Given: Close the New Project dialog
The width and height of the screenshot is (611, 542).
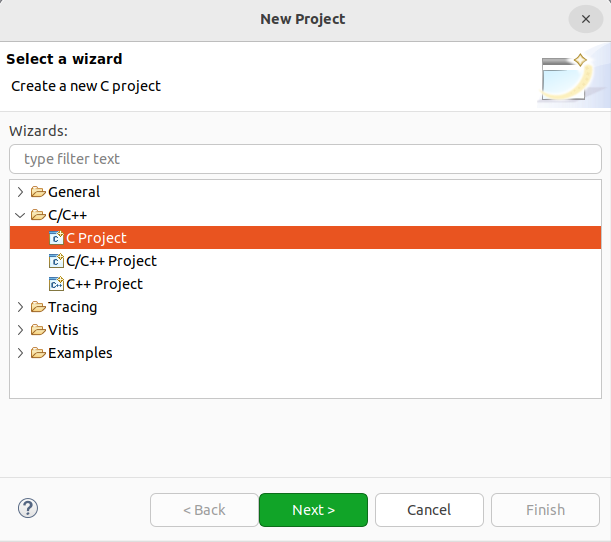Looking at the screenshot, I should click(586, 19).
